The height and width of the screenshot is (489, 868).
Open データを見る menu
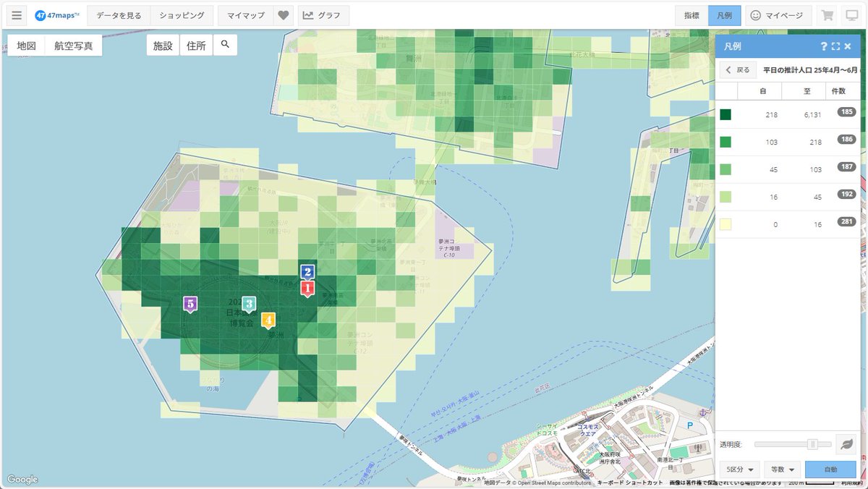point(119,15)
